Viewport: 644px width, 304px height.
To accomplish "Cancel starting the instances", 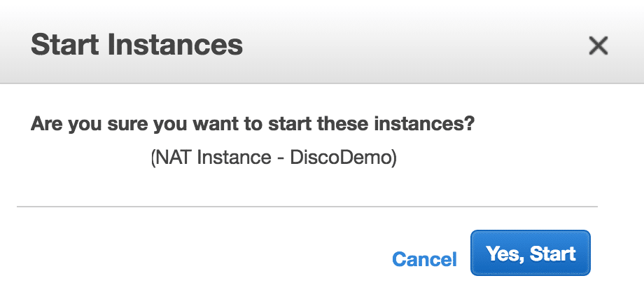I will click(424, 259).
